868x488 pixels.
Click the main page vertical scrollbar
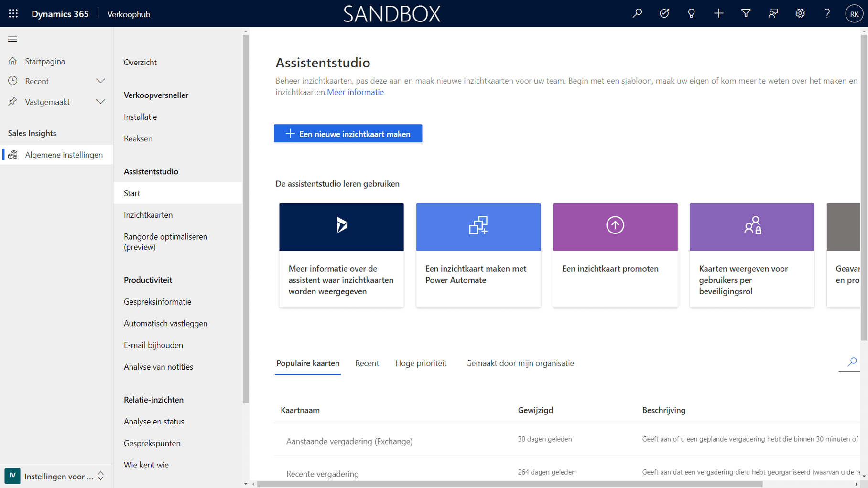[864, 188]
